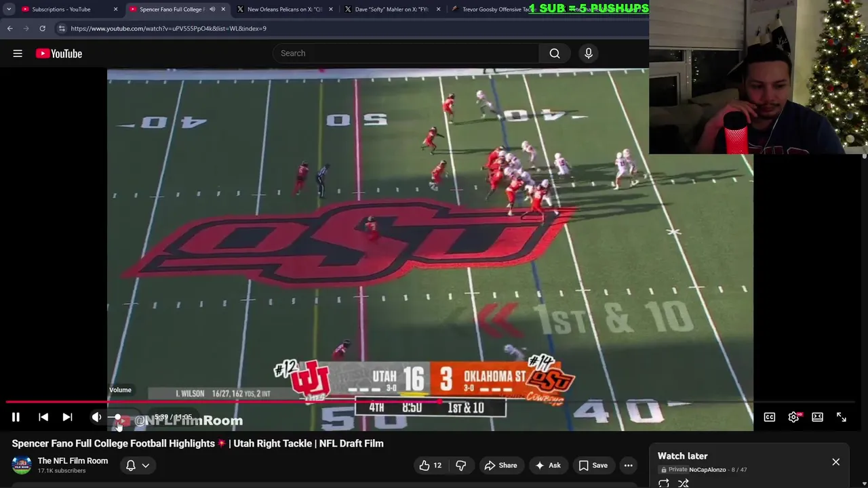Pause the video playback

pos(16,418)
